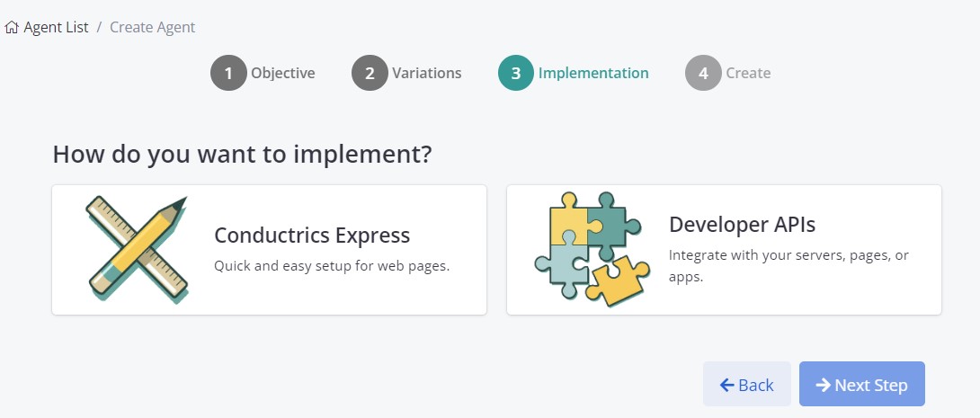The height and width of the screenshot is (418, 980).
Task: Open the Agent List breadcrumb link
Action: pos(57,28)
